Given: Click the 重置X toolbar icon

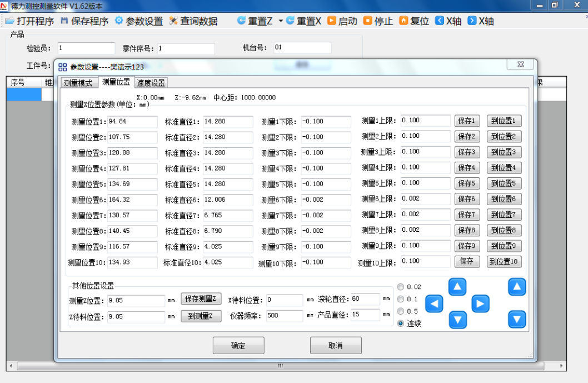Looking at the screenshot, I should 298,21.
